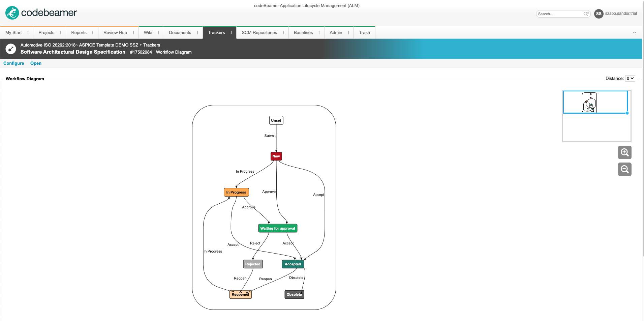Screen dimensions: 644x321
Task: Open the Trackers tab options dots
Action: click(x=231, y=33)
